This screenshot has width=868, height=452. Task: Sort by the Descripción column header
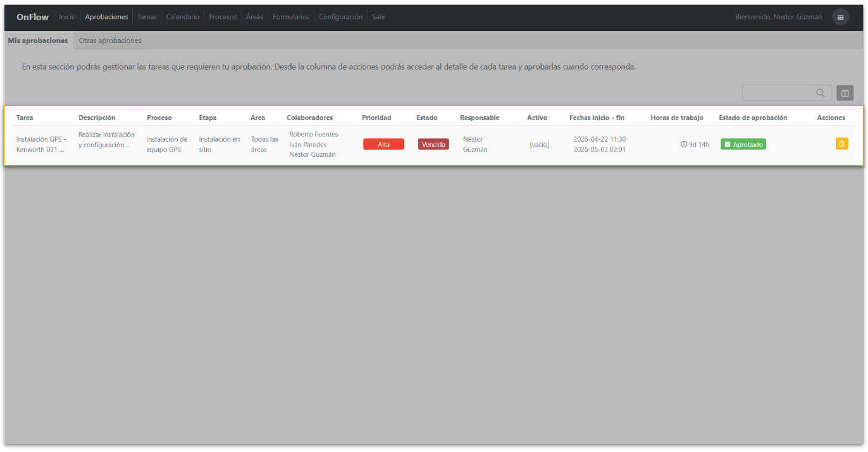click(x=97, y=118)
